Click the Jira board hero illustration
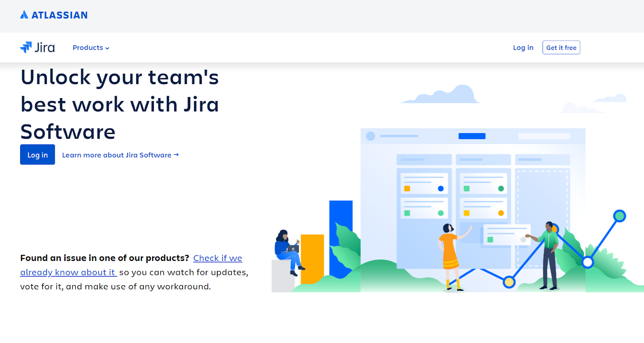Viewport: 644px width, 343px height. pyautogui.click(x=458, y=188)
